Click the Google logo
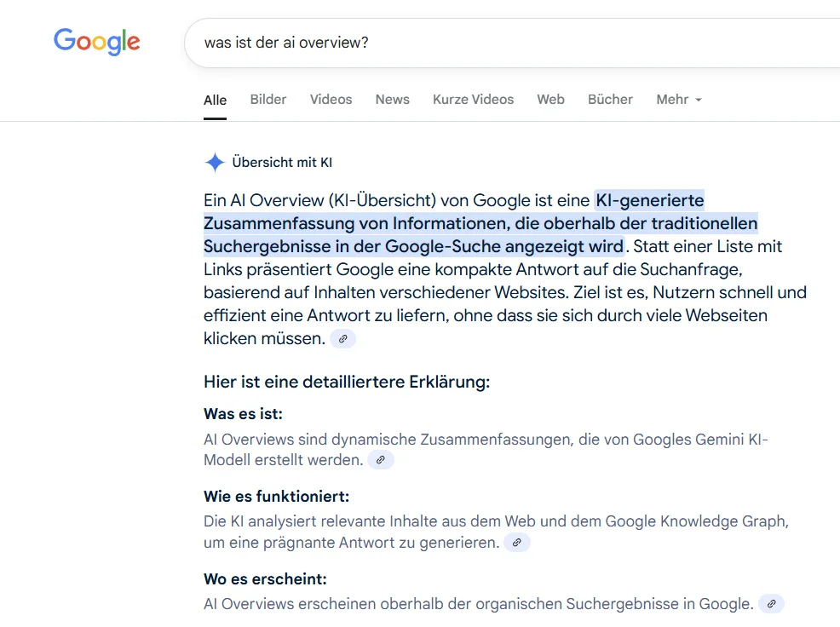The width and height of the screenshot is (840, 627). click(x=96, y=41)
